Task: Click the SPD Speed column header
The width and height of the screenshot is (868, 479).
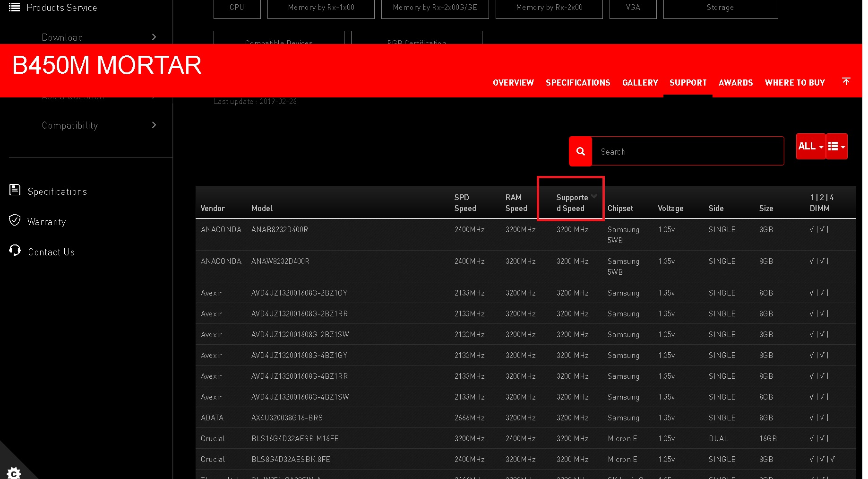Action: point(465,203)
